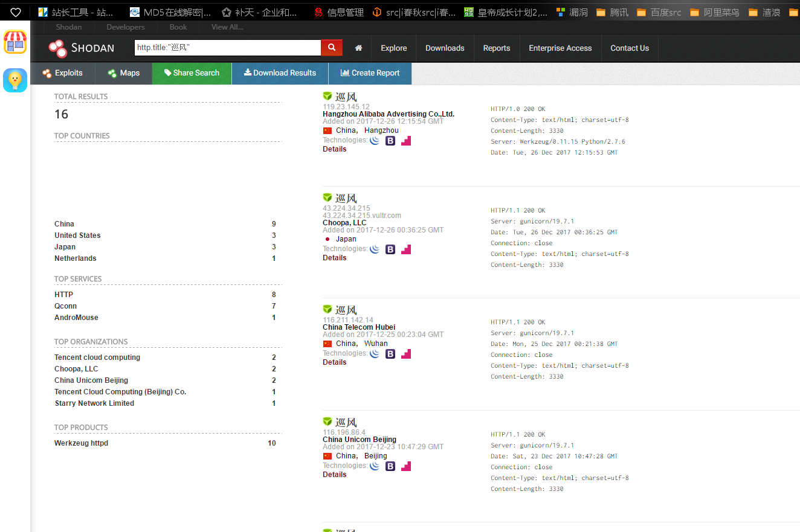
Task: Click jQuery technology icon for 43.224.34.215
Action: (x=375, y=249)
